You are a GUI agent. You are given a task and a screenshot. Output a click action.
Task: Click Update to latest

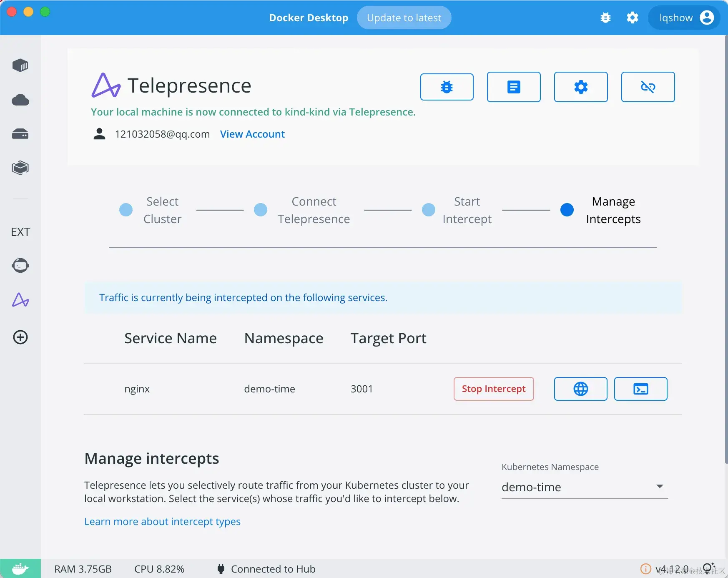[x=404, y=18]
